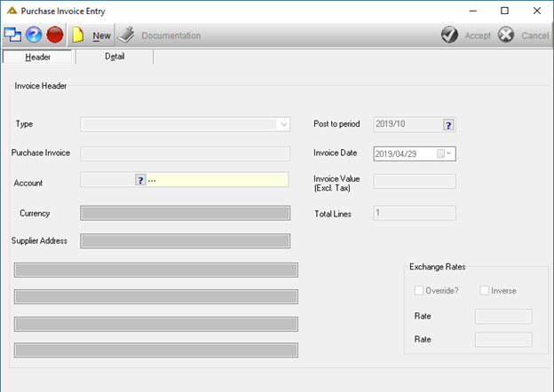Image resolution: width=554 pixels, height=392 pixels.
Task: Click the window-switch icon in the toolbar
Action: click(12, 35)
